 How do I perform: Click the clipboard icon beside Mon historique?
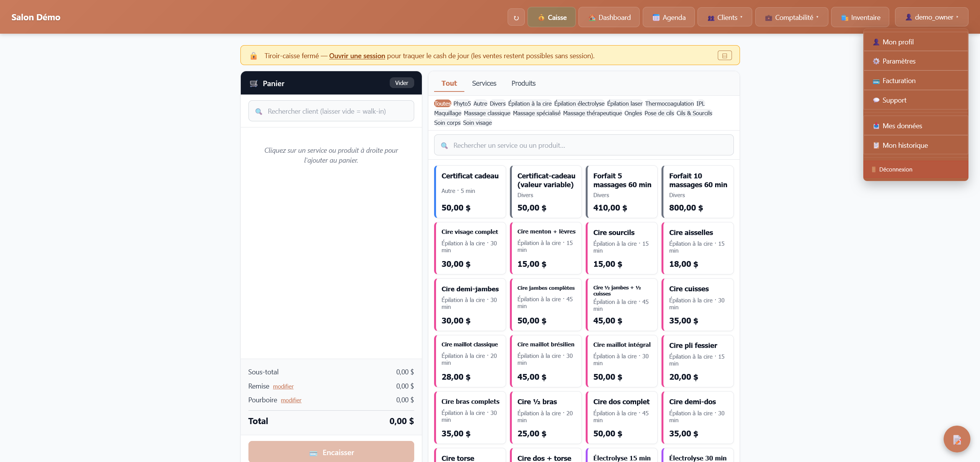pos(876,145)
